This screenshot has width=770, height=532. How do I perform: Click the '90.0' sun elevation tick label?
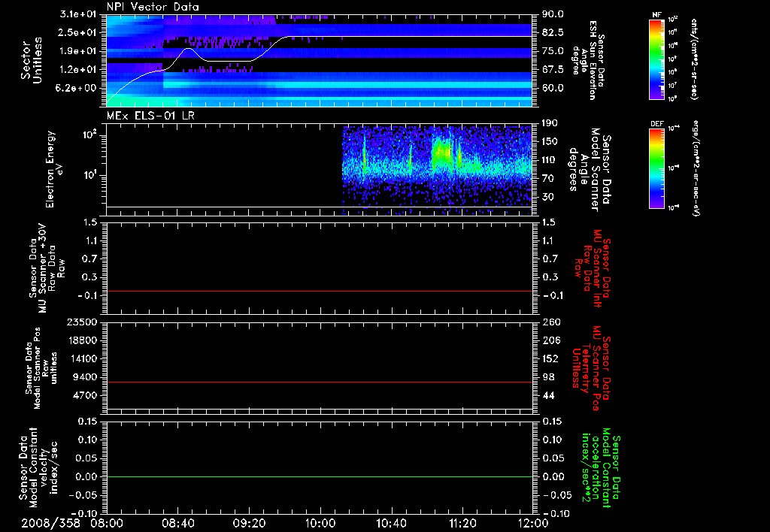click(553, 14)
